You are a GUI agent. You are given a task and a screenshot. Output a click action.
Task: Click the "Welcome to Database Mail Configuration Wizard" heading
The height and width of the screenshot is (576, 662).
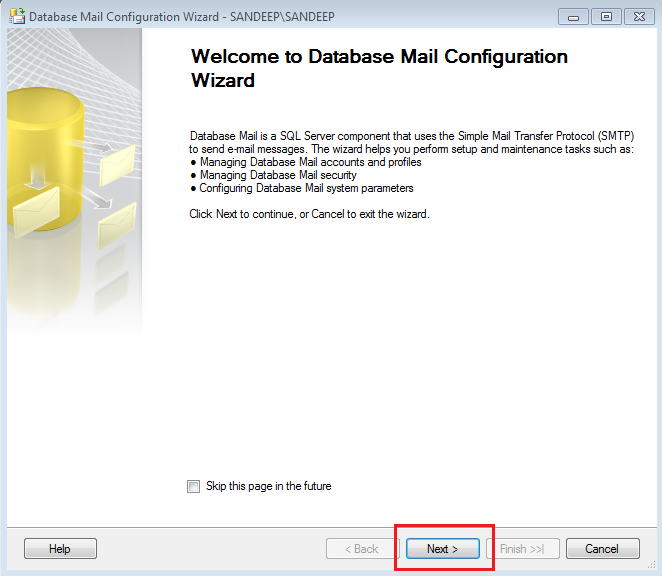[379, 68]
